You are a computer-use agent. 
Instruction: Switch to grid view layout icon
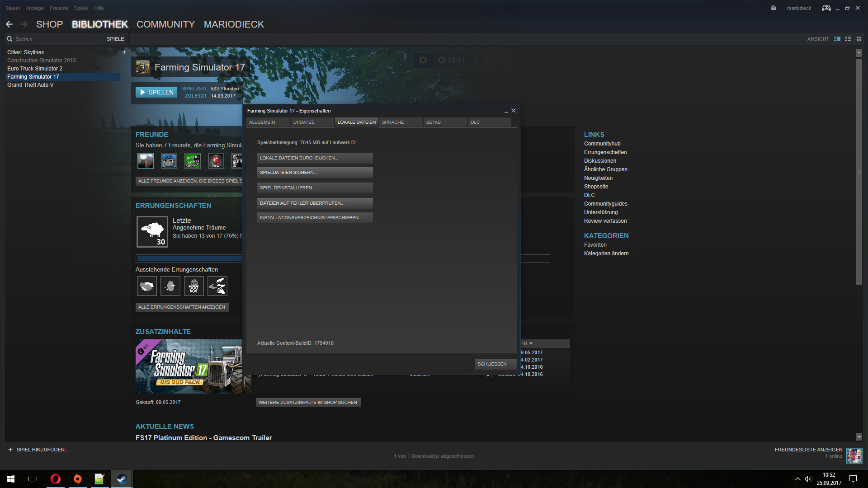coord(859,39)
